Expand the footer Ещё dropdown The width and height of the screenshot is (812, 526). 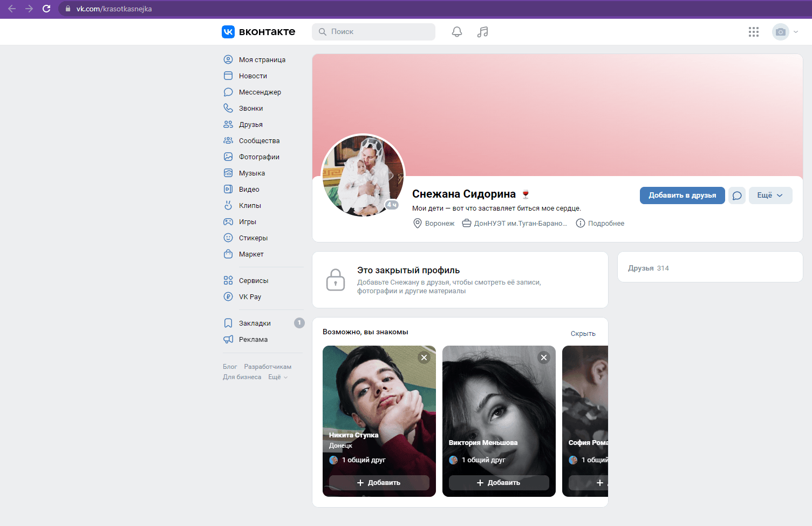coord(278,377)
